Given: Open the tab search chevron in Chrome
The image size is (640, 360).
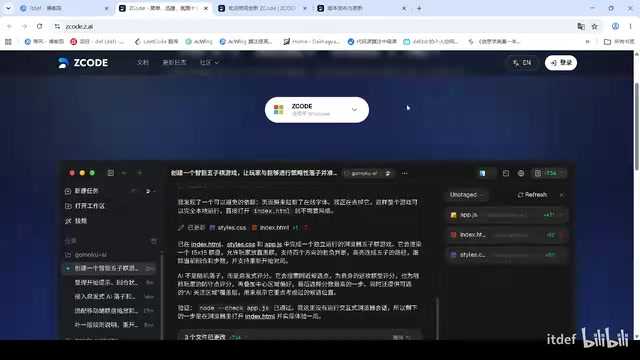Looking at the screenshot, I should point(8,8).
